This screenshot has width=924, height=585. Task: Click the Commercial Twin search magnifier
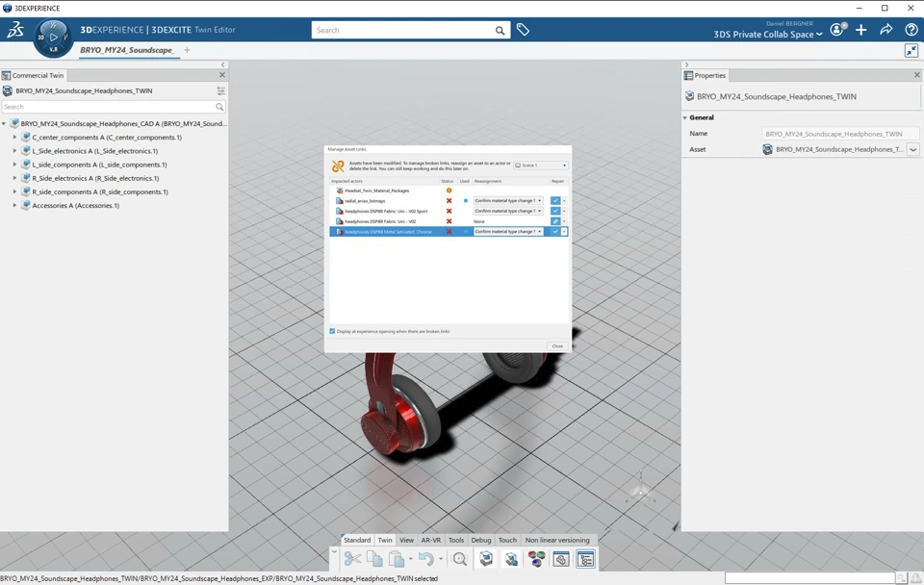click(219, 107)
